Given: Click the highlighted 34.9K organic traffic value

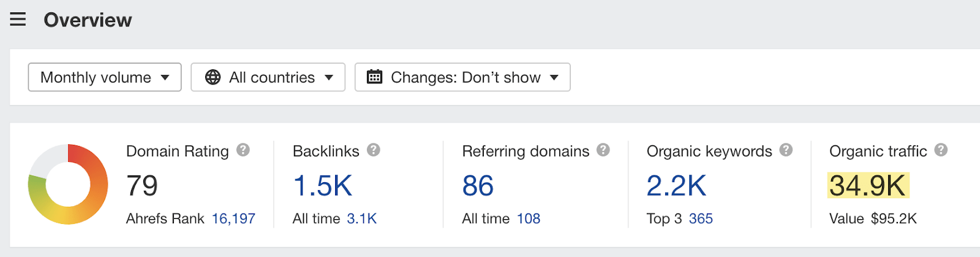Looking at the screenshot, I should [867, 186].
